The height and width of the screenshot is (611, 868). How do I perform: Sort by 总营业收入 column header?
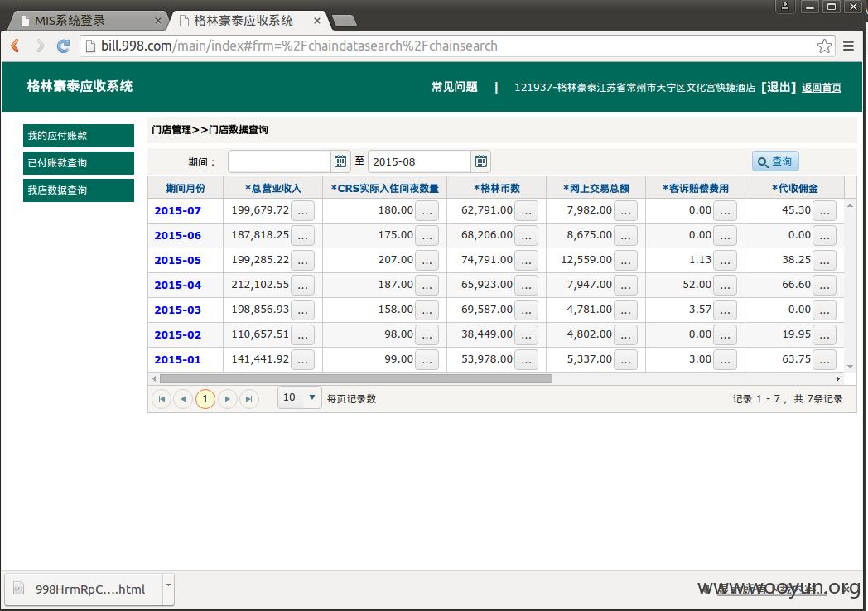point(273,189)
